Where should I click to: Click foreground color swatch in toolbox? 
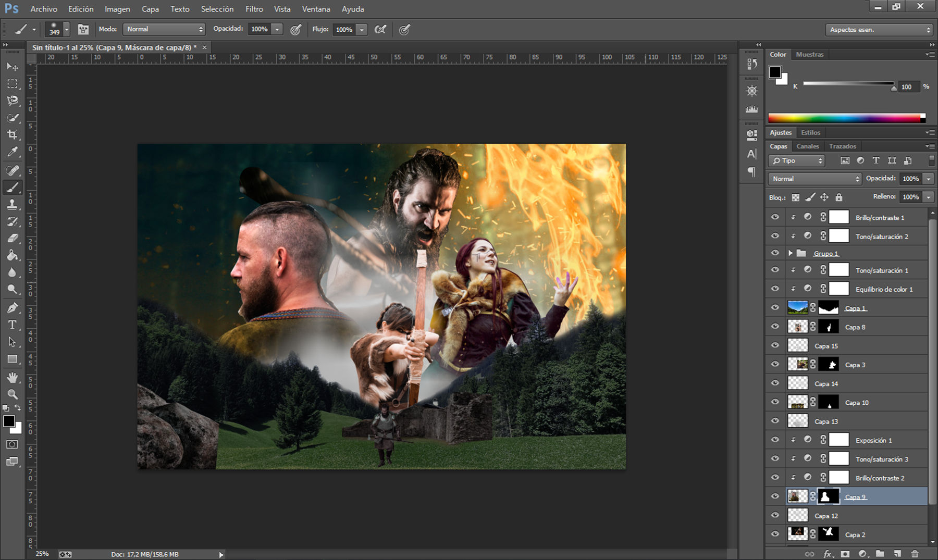pos(9,421)
